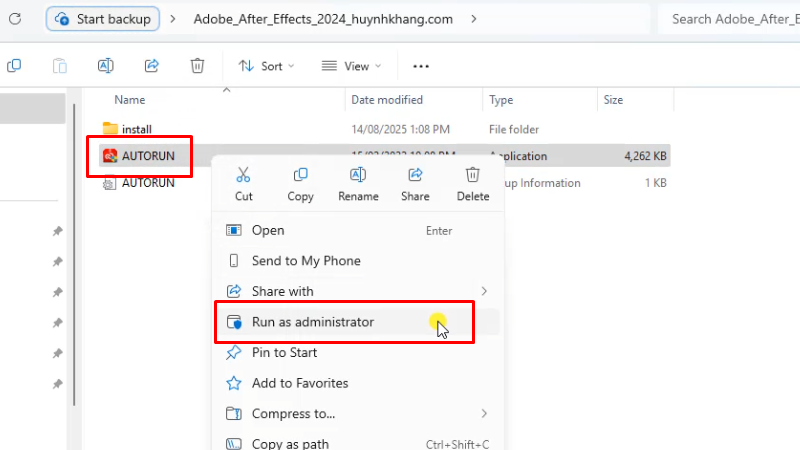Click the Rename icon in toolbar
The height and width of the screenshot is (450, 800).
(106, 66)
